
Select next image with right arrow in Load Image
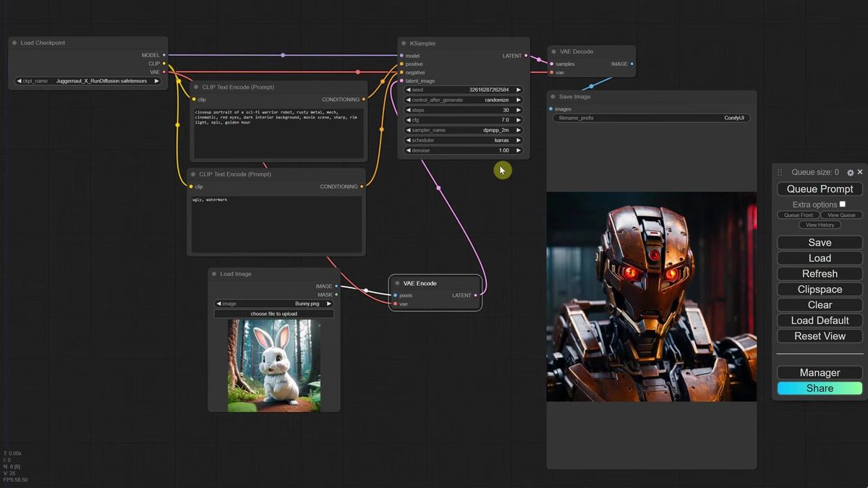(329, 304)
